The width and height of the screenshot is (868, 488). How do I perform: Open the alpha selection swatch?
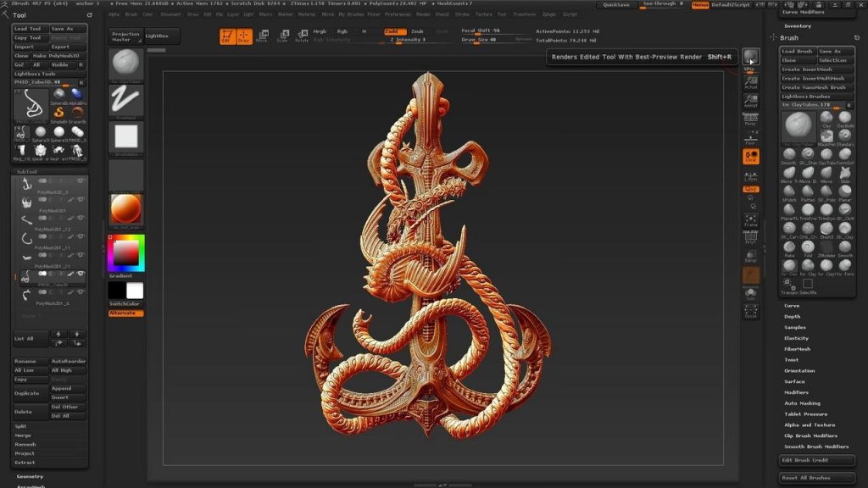[126, 138]
